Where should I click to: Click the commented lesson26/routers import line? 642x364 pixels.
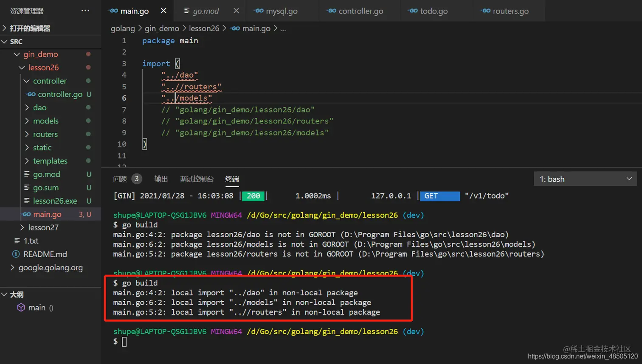247,121
